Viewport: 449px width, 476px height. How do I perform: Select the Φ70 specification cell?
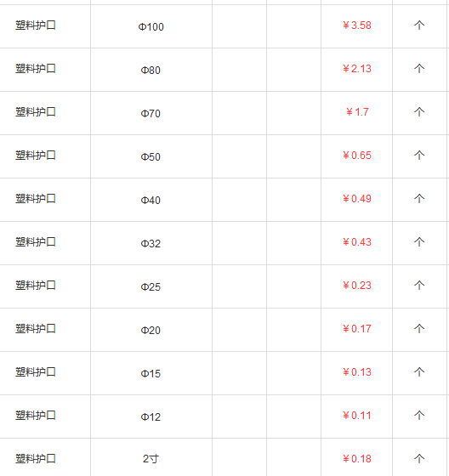(x=151, y=114)
